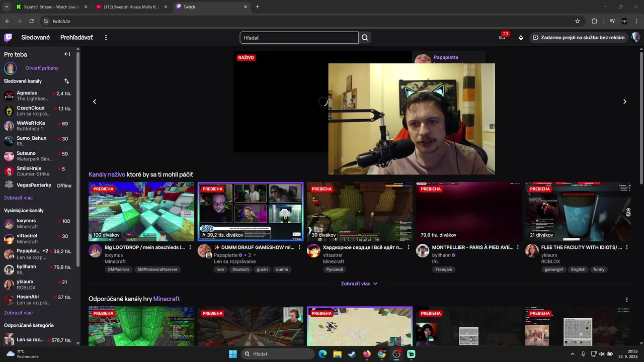
Task: Open options for FLEE THE FACILITY card
Action: tap(627, 247)
